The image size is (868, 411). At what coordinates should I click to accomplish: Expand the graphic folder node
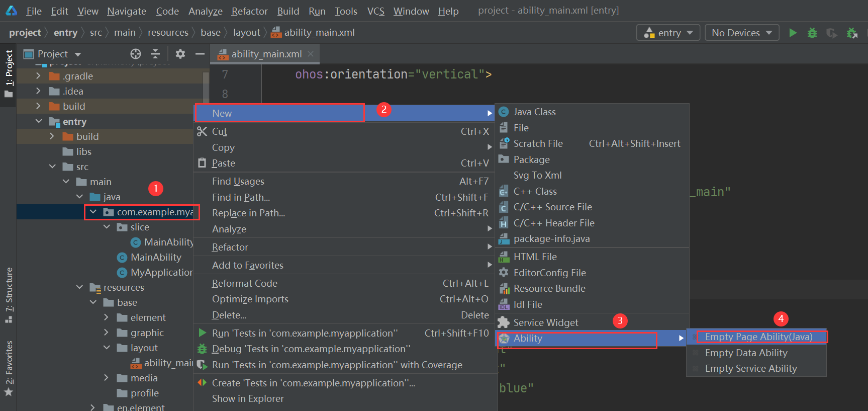(x=106, y=333)
